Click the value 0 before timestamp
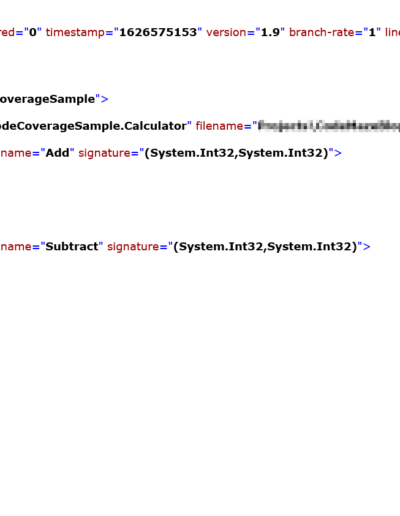Viewport: 400px width, 516px height. [x=32, y=32]
